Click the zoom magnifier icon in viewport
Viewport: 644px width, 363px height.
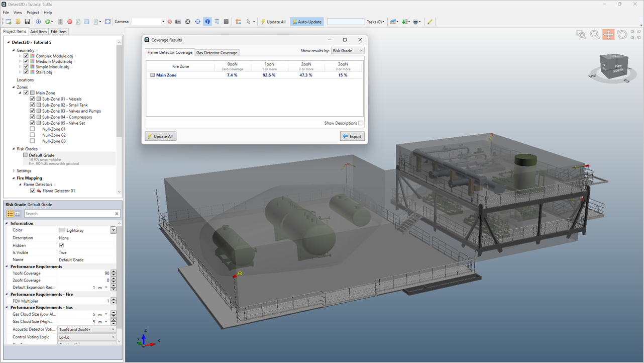595,35
